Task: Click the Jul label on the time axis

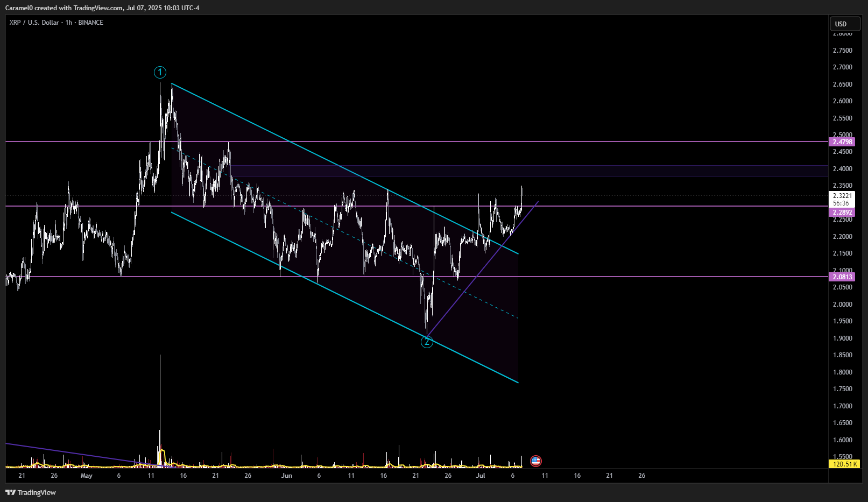Action: tap(481, 476)
